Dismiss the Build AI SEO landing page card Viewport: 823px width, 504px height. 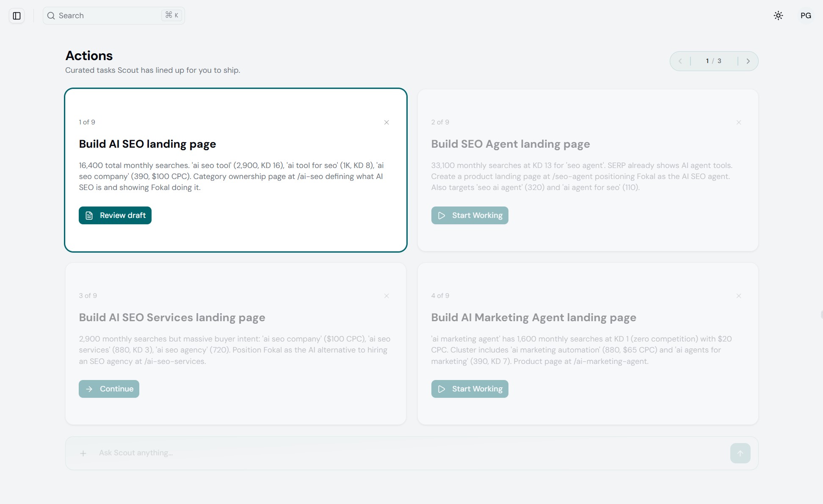click(x=387, y=122)
